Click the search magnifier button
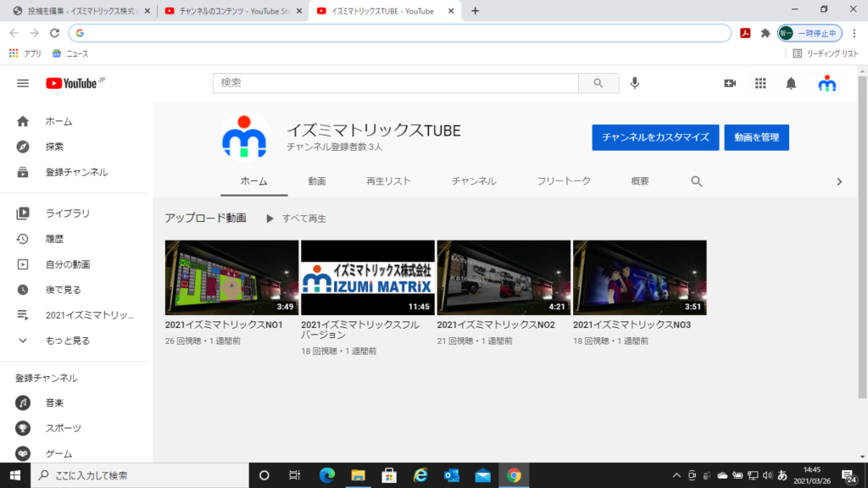The image size is (868, 488). (598, 83)
